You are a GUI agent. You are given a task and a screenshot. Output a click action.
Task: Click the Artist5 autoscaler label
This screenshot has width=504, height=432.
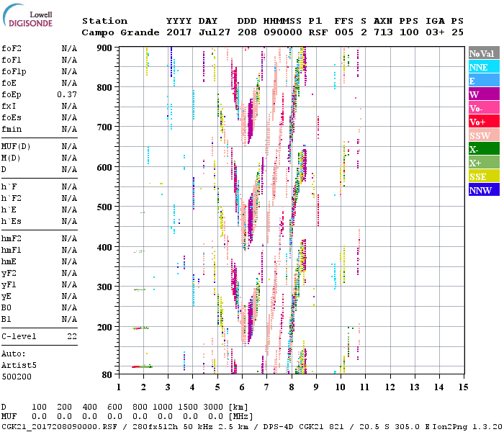click(x=19, y=366)
